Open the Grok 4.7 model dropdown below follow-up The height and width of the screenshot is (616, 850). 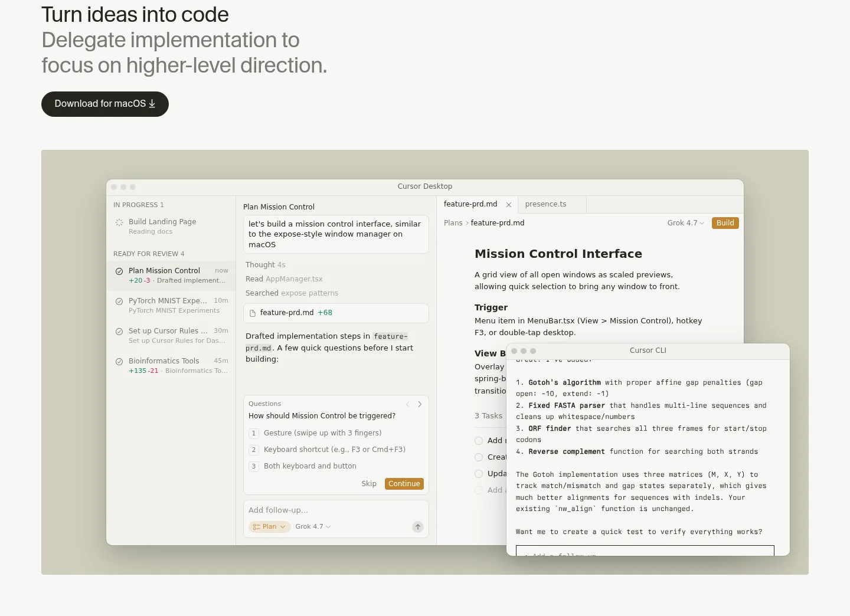tap(313, 527)
